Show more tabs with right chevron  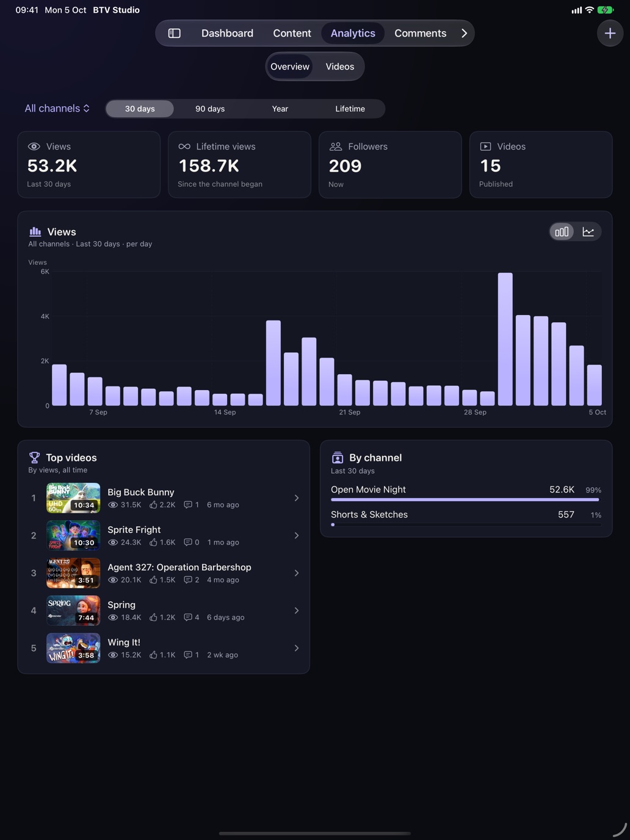(x=464, y=33)
